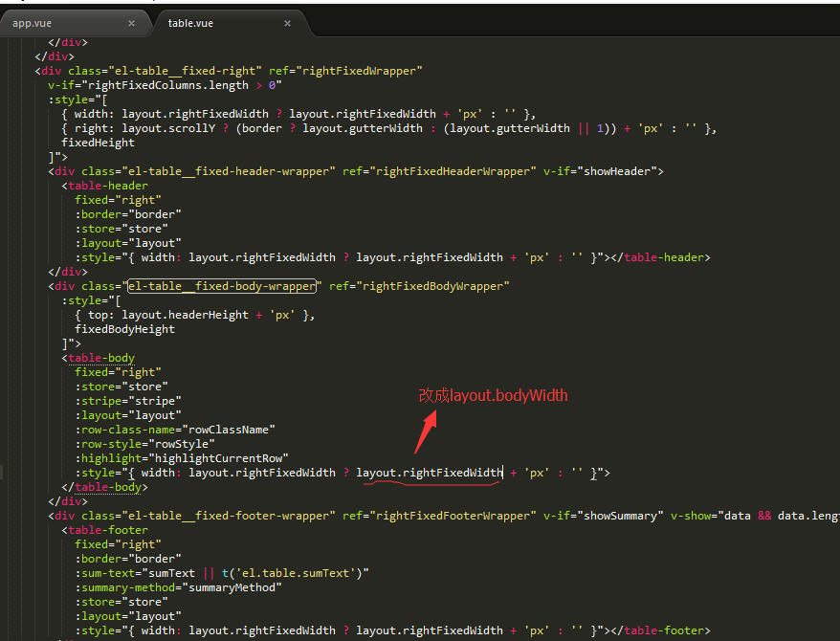The height and width of the screenshot is (641, 840).
Task: Click the 'right: layout.scrollY' line
Action: [x=389, y=128]
